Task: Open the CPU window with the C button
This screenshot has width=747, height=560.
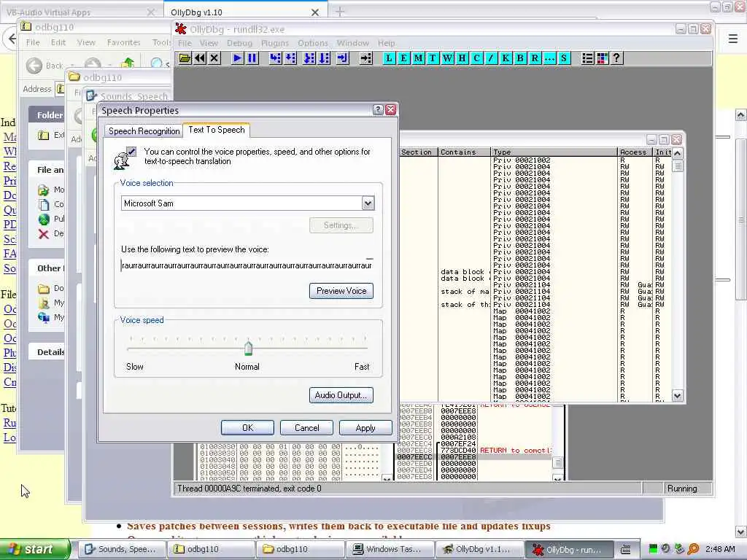Action: click(x=476, y=58)
